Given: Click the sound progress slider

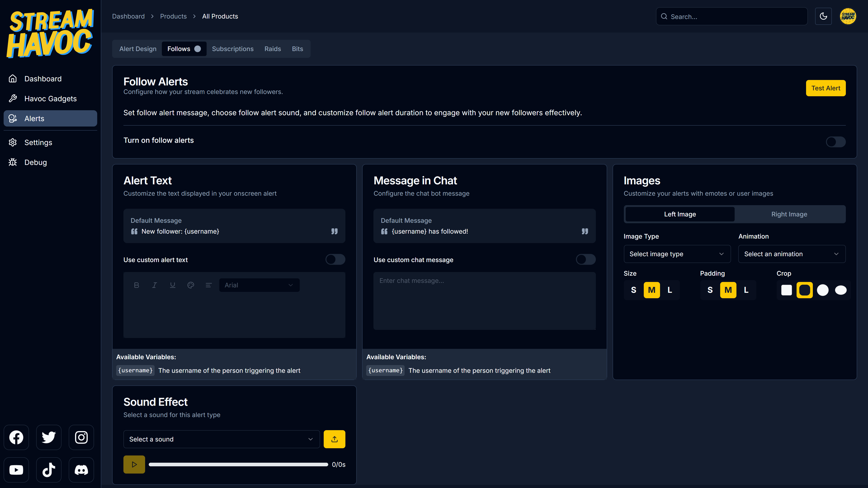Looking at the screenshot, I should click(x=238, y=465).
